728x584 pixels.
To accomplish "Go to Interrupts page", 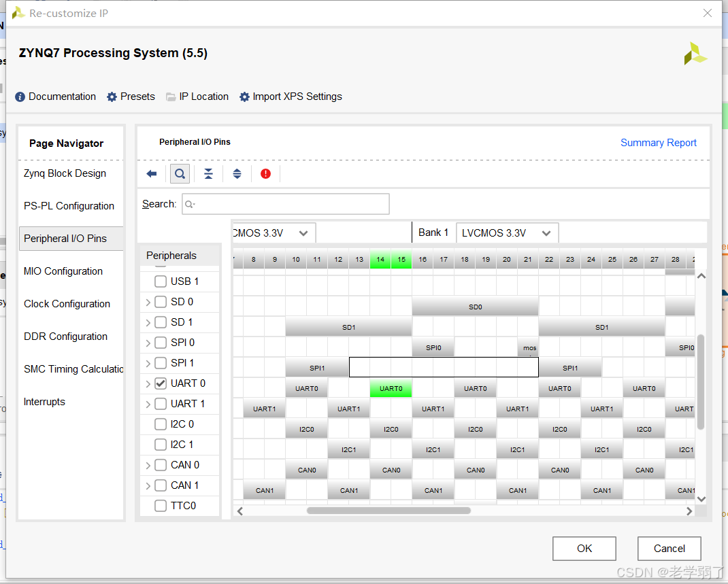I will (x=45, y=402).
